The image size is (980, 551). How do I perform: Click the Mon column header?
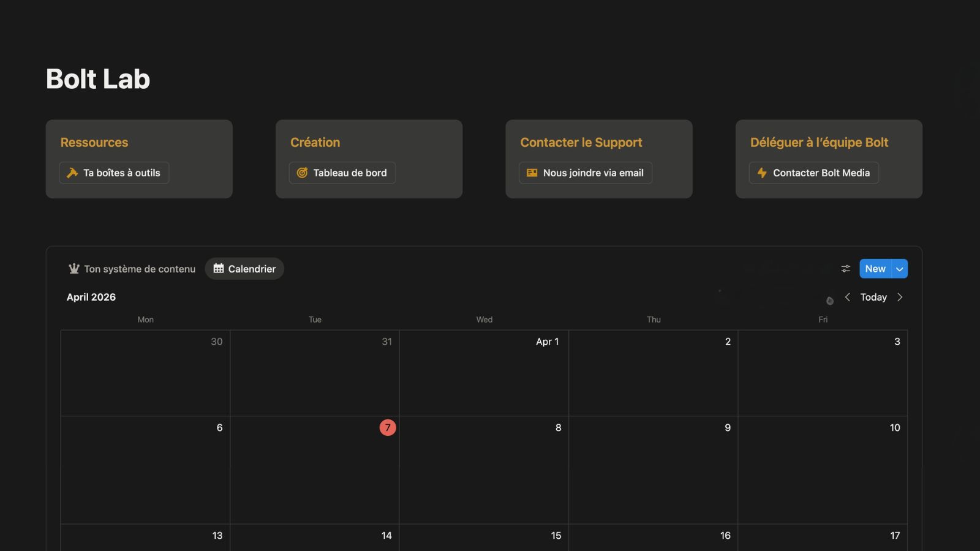coord(145,320)
